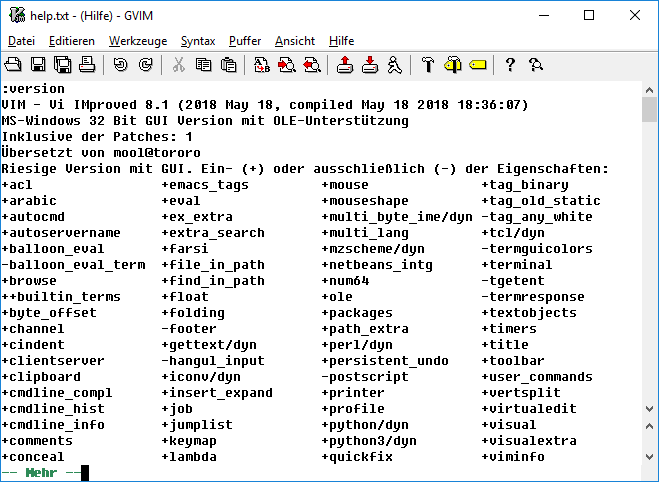Viewport: 659px width, 482px height.
Task: Click the '+user_commands' feature entry
Action: tap(537, 377)
